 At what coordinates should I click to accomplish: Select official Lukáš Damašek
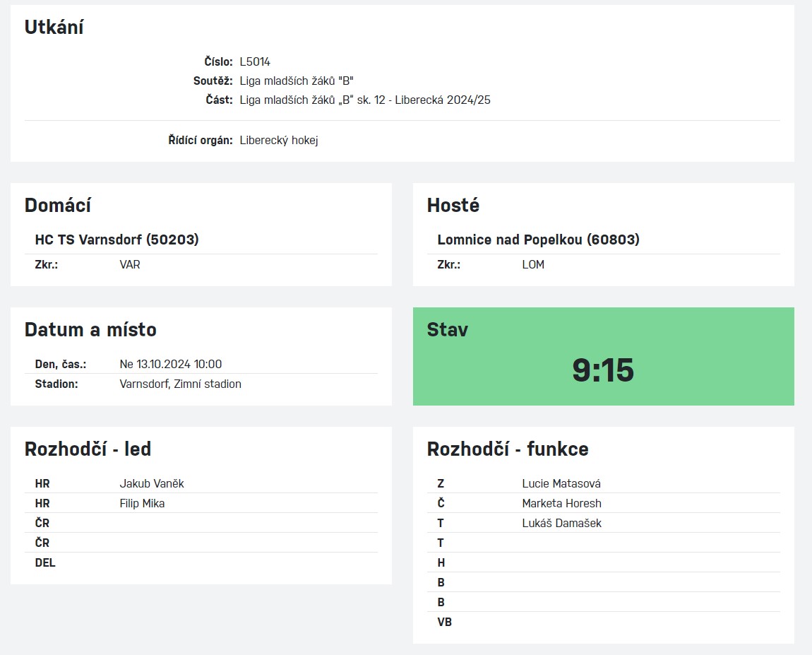click(561, 523)
